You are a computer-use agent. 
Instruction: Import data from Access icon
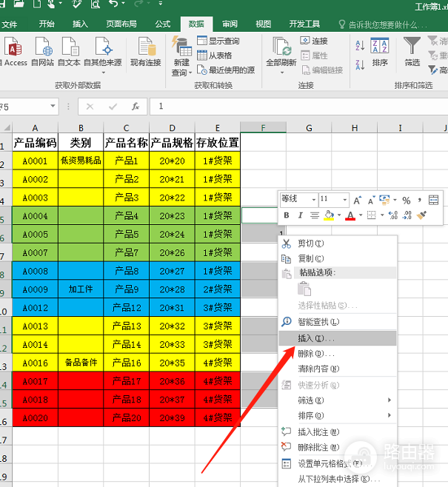pos(13,52)
